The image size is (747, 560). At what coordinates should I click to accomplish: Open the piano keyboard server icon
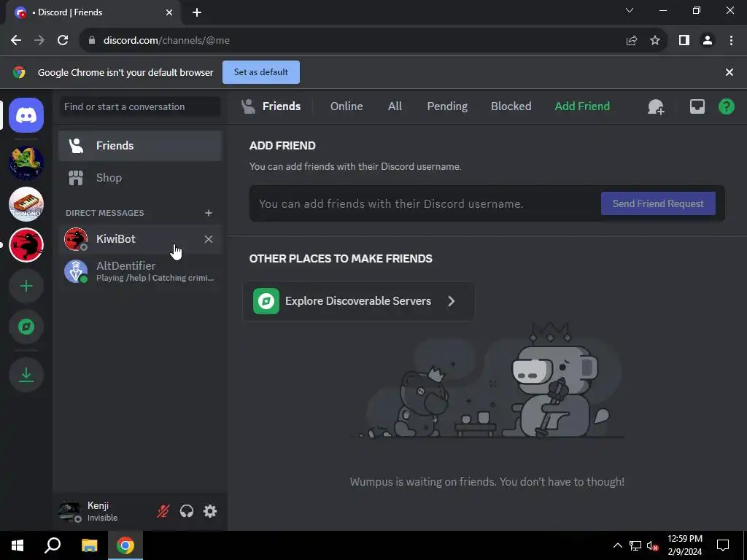click(26, 204)
